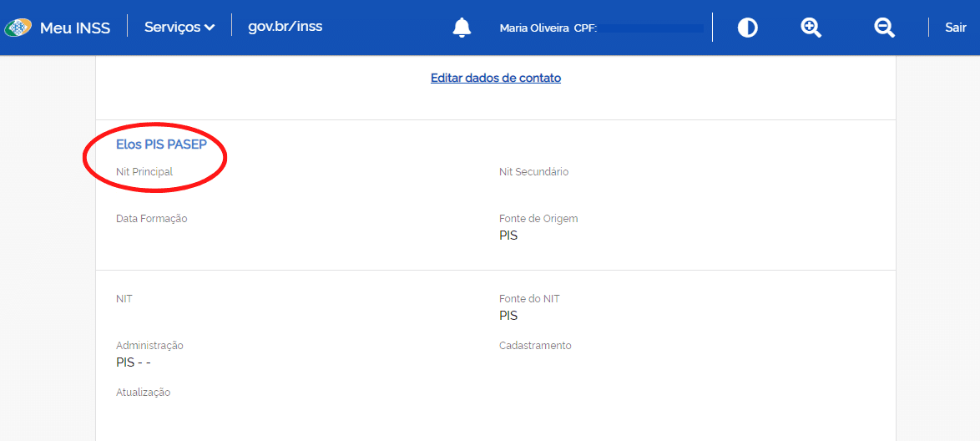Select the Data Formação label
This screenshot has width=980, height=441.
[151, 218]
